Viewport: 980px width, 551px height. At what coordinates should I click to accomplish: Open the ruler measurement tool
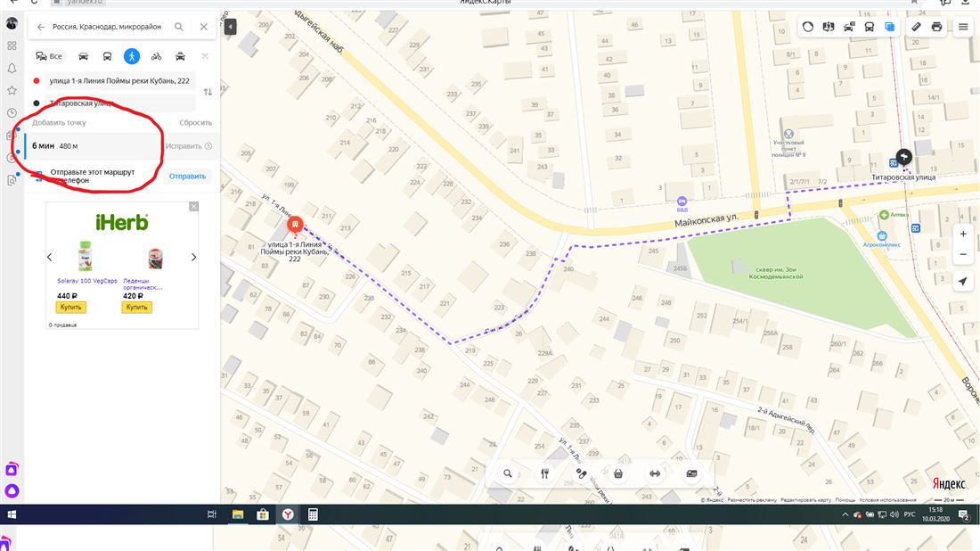coord(916,27)
